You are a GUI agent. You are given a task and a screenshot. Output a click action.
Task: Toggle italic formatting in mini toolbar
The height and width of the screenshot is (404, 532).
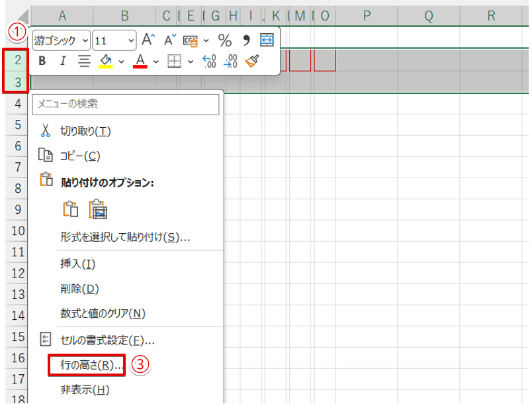(x=63, y=62)
